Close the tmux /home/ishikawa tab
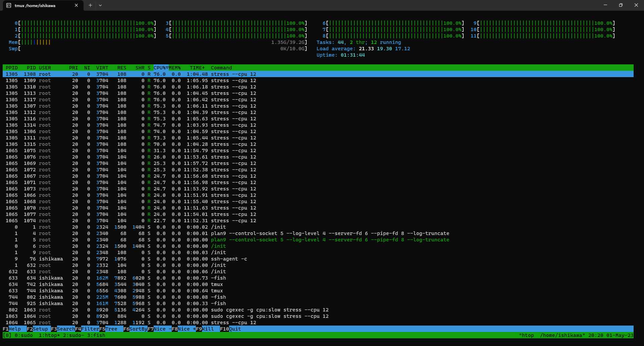The image size is (644, 346). coord(76,5)
